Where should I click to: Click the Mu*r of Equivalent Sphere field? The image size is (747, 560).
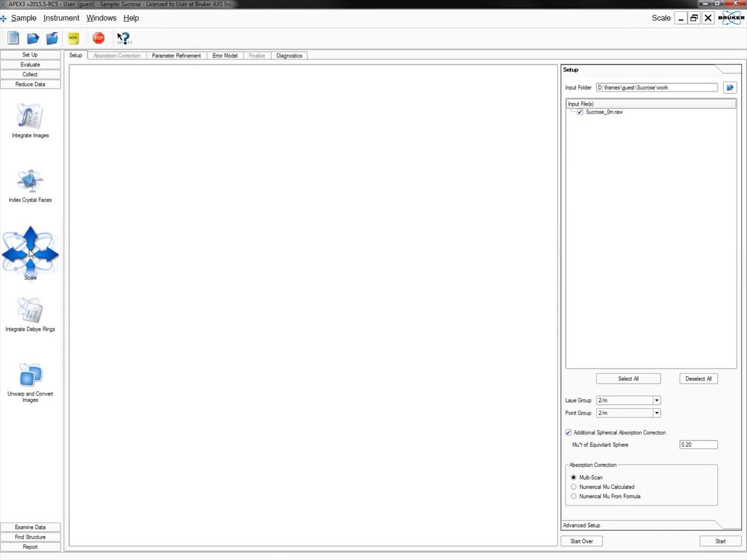[699, 445]
